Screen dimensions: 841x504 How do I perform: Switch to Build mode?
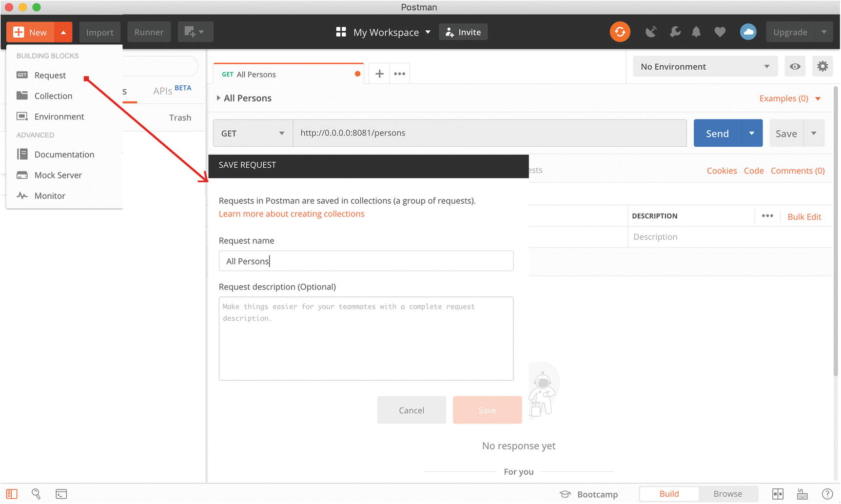[x=669, y=494]
